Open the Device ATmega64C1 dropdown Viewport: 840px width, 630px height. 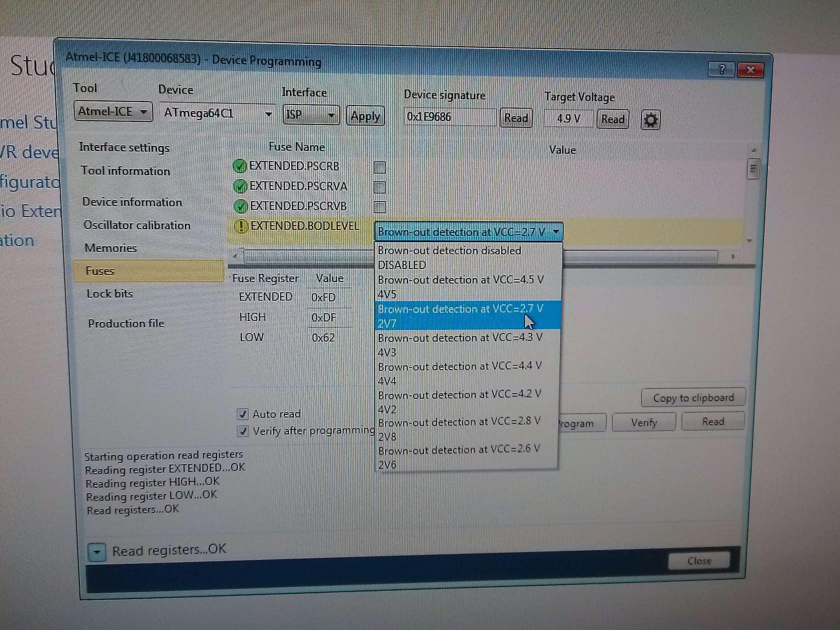[x=217, y=113]
